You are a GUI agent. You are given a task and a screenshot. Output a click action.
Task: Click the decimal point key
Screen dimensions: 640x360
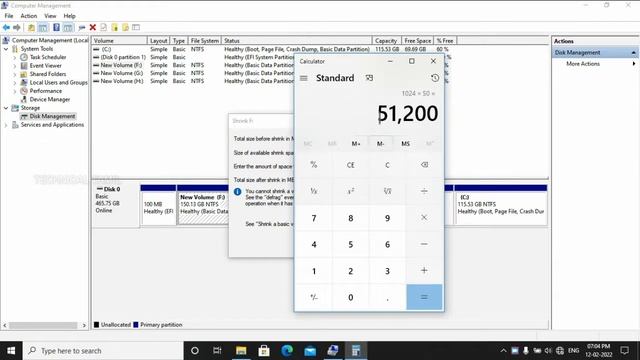click(x=387, y=297)
